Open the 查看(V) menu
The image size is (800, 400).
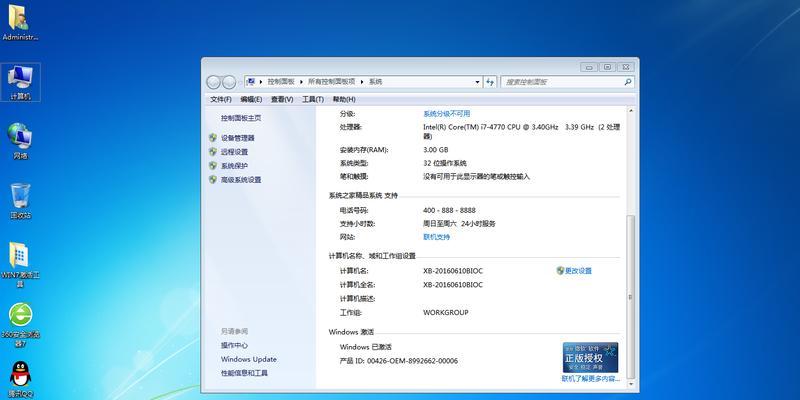click(282, 99)
